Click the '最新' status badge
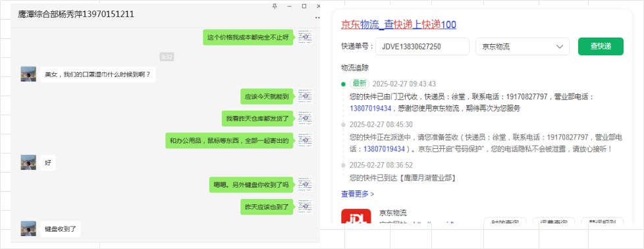644x249 pixels. (360, 84)
